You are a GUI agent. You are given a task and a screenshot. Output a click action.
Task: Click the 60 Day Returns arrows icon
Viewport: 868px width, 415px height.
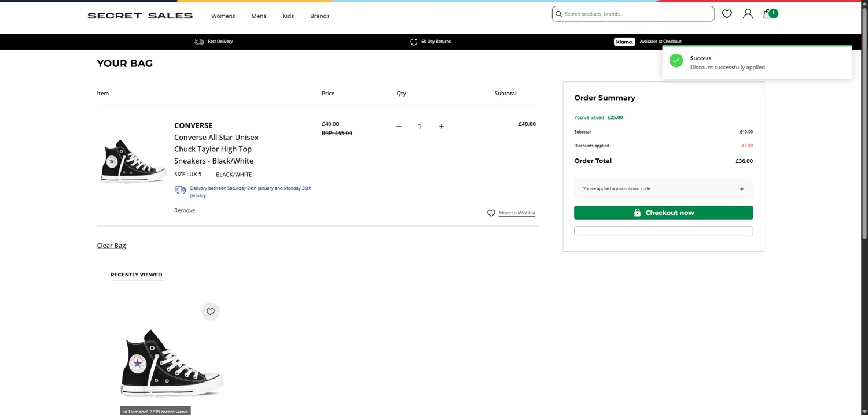coord(414,42)
